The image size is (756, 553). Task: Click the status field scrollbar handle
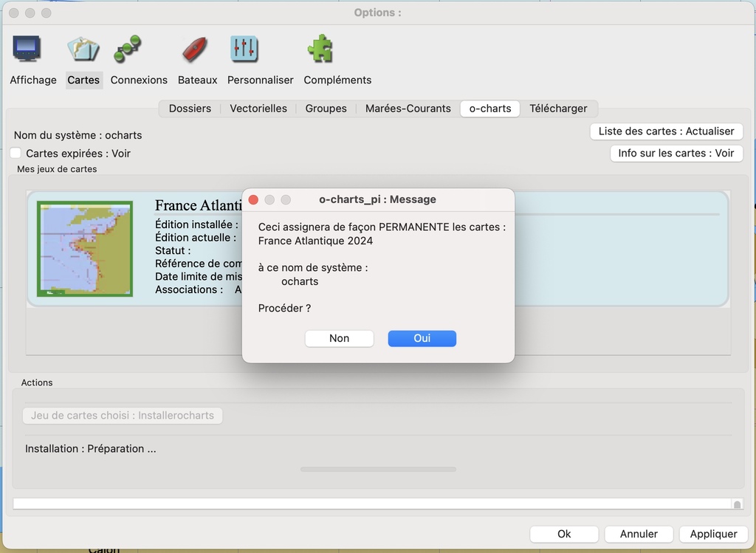[738, 504]
